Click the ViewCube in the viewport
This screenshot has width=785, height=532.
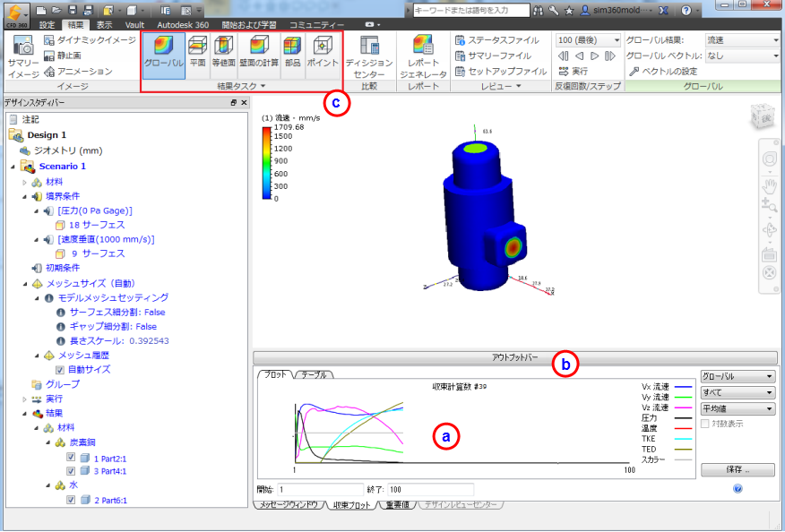tap(764, 116)
